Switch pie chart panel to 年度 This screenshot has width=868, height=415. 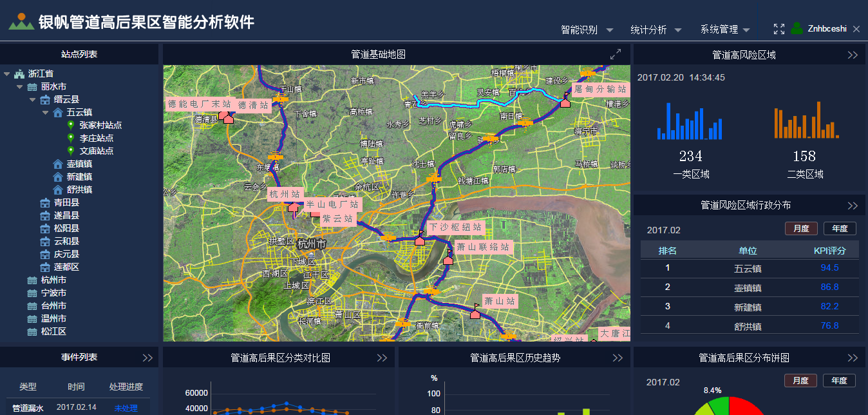(840, 381)
